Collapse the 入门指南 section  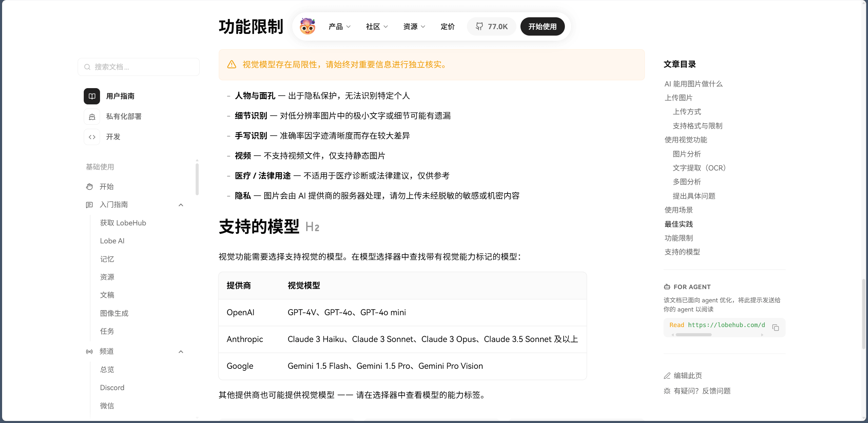(x=181, y=205)
